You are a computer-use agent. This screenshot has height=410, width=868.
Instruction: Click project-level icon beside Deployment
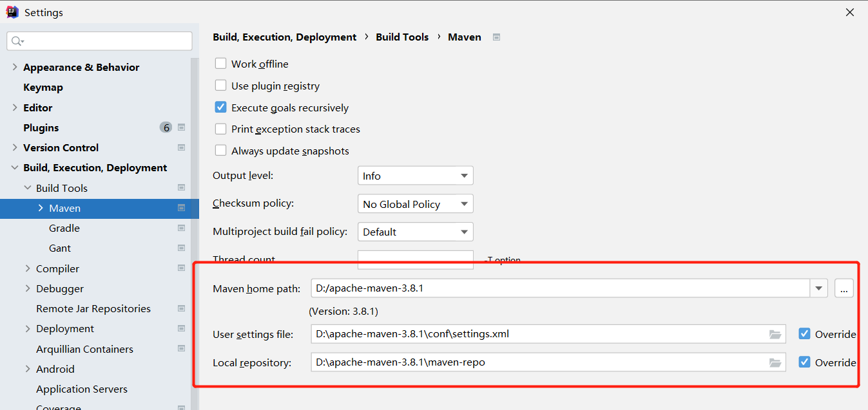(x=181, y=328)
